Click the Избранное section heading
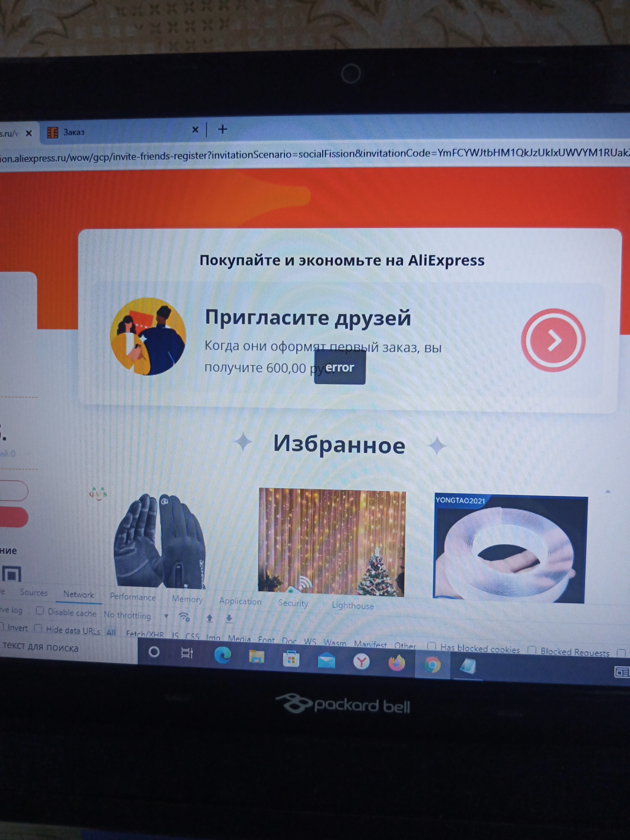630x840 pixels. click(x=339, y=444)
